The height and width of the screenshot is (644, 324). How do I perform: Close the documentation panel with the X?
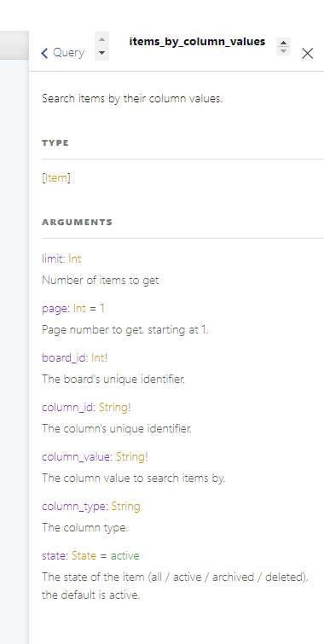(x=308, y=53)
